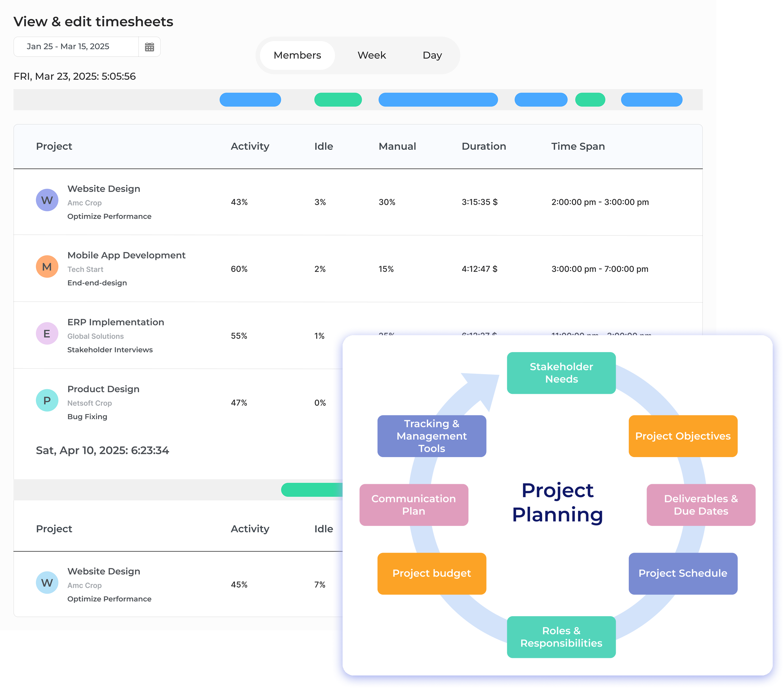The image size is (784, 689).
Task: Switch to the Members tab
Action: coord(297,55)
